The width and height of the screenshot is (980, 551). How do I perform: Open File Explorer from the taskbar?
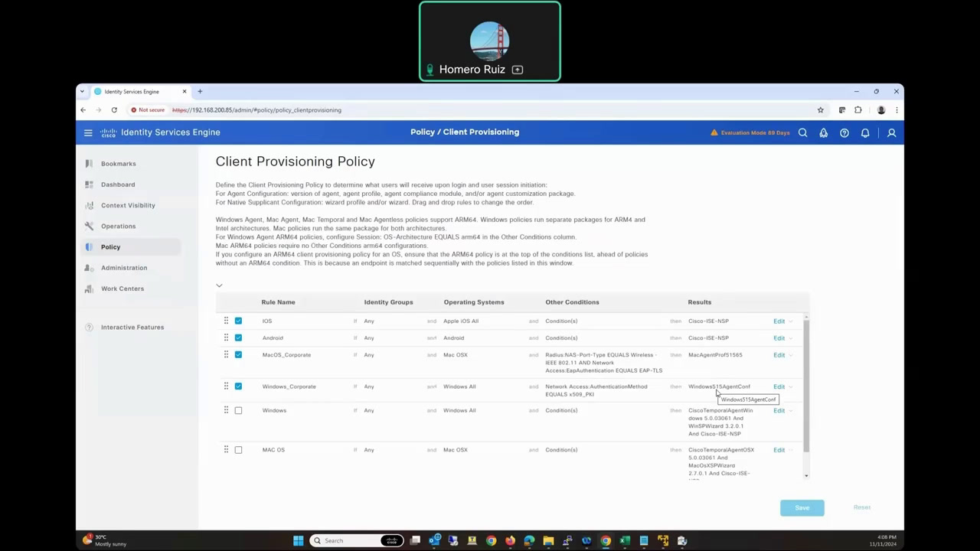tap(548, 540)
